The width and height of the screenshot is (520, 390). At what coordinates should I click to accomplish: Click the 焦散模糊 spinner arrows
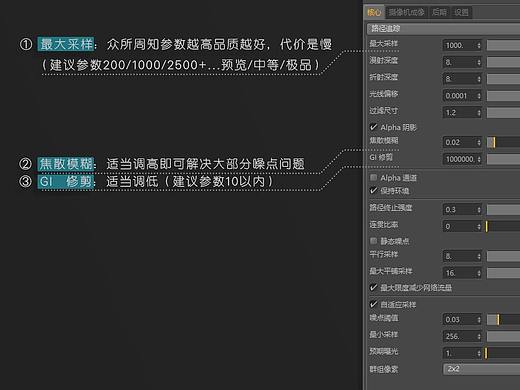pyautogui.click(x=479, y=142)
